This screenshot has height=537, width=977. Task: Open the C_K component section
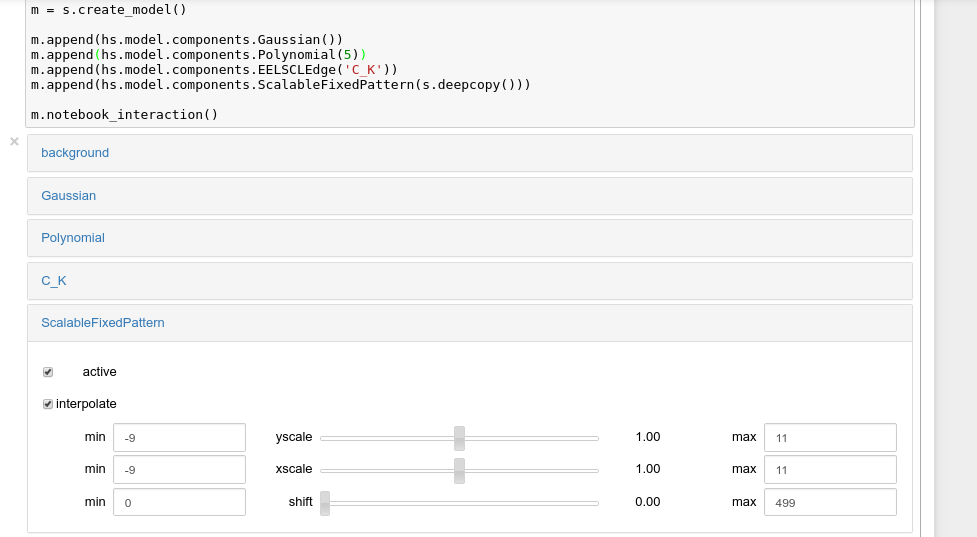(x=54, y=281)
